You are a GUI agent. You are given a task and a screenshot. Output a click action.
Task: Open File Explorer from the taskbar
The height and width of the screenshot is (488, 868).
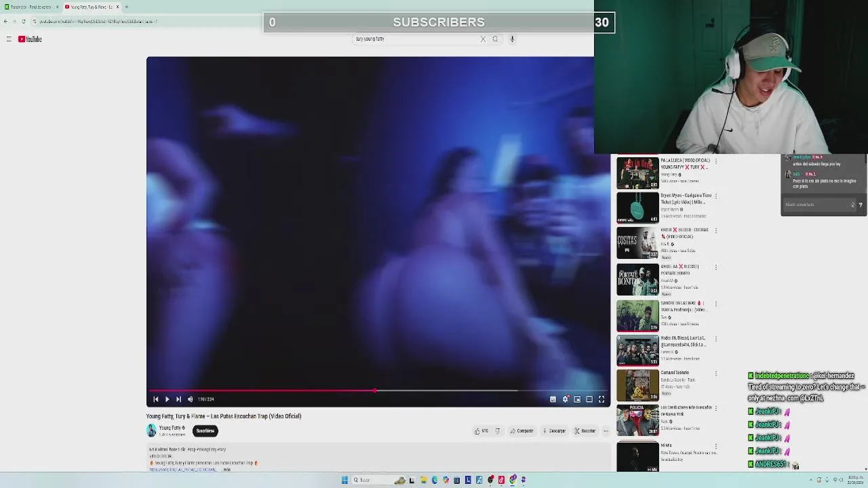(423, 480)
